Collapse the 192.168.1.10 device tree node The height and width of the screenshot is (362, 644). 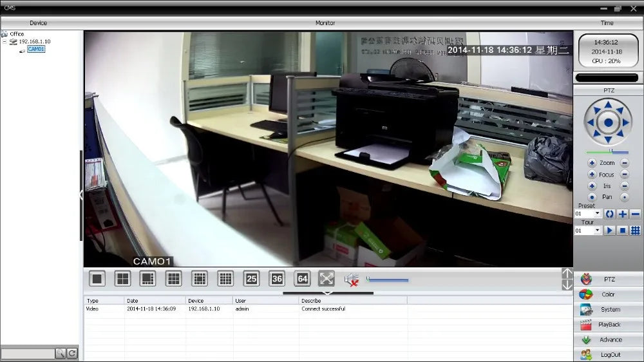coord(5,42)
